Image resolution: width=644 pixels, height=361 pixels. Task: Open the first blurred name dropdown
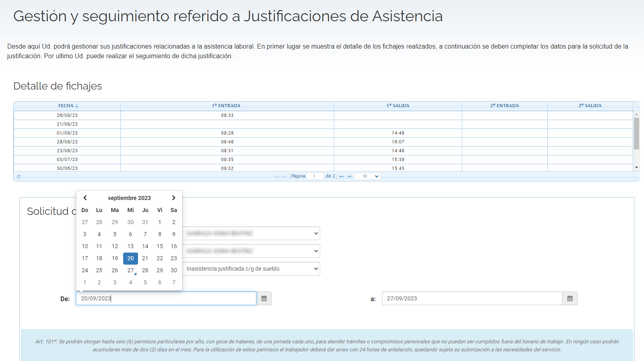coord(251,233)
